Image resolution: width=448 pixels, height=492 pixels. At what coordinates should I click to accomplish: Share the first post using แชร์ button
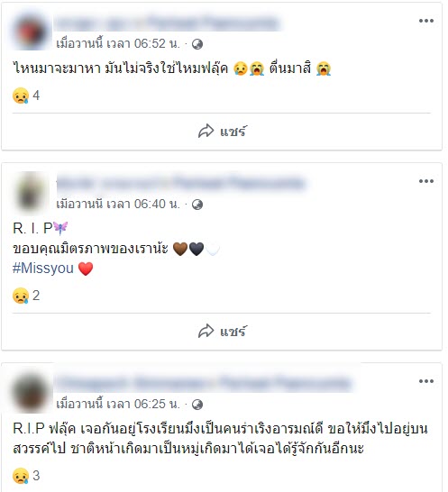pos(222,132)
